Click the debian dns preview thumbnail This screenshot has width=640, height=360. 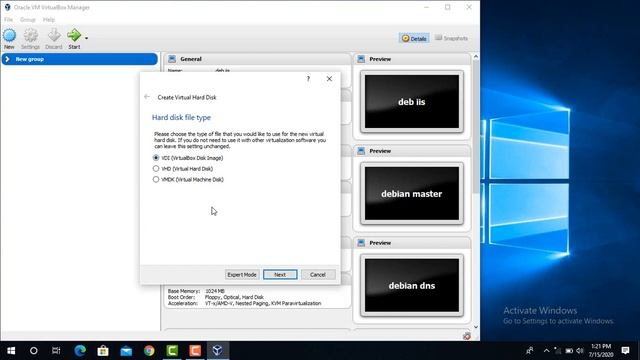pyautogui.click(x=412, y=285)
